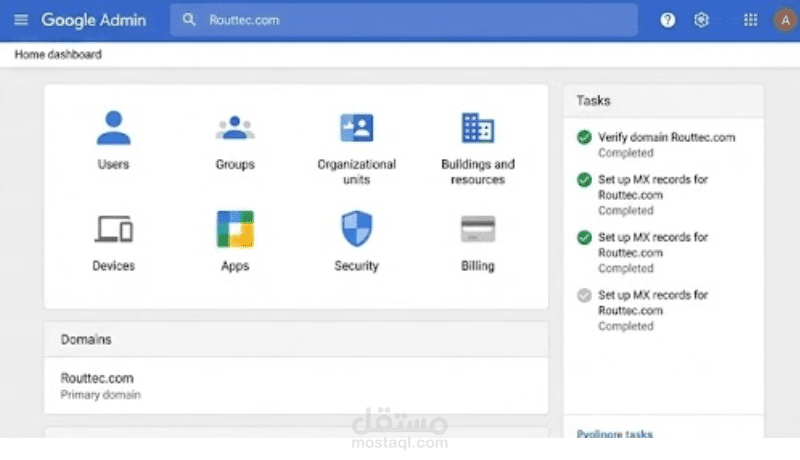The height and width of the screenshot is (460, 800).
Task: Open the Devices icon
Action: coord(113,228)
